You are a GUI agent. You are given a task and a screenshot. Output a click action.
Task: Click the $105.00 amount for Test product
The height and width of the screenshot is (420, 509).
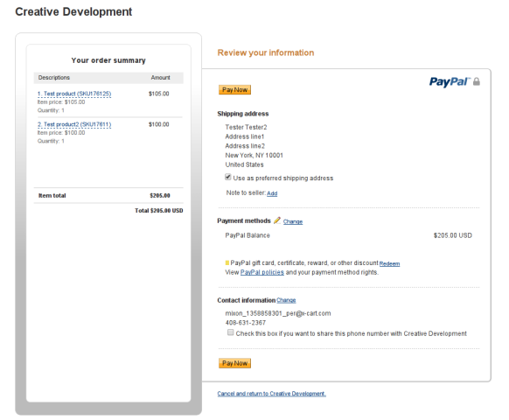159,94
